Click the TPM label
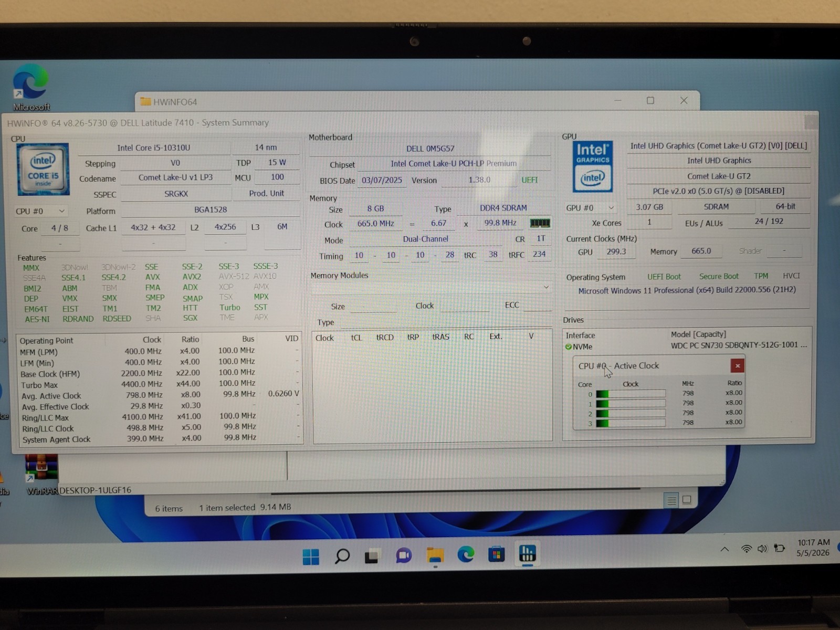 click(761, 276)
